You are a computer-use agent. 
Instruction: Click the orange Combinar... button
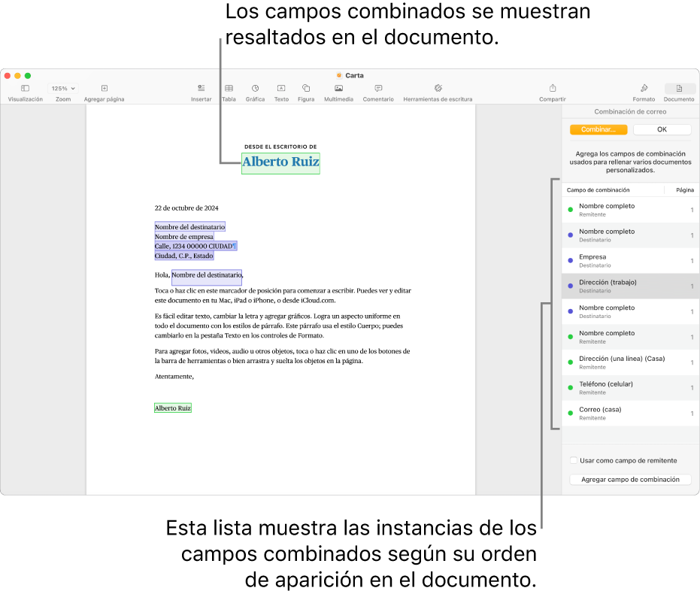[x=598, y=129]
